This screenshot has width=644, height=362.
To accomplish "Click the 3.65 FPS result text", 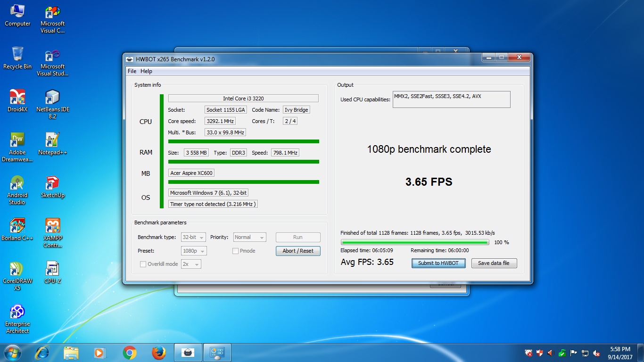I will click(x=429, y=182).
